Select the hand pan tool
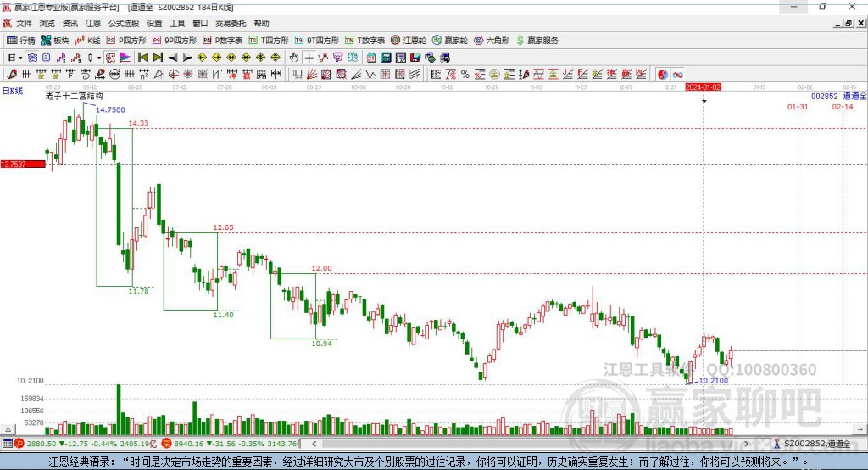Viewport: 868px width, 470px height. point(293,58)
